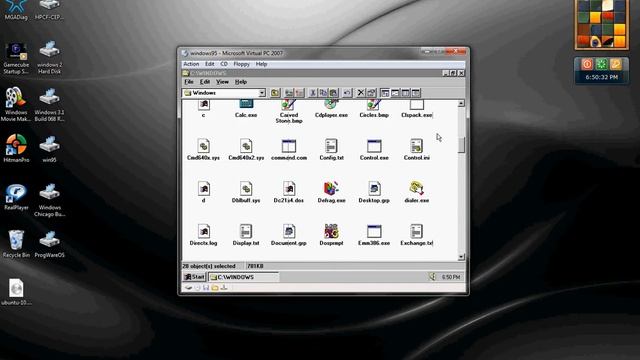Open the RealPlayer desktop icon
This screenshot has width=640, height=360.
coord(16,197)
